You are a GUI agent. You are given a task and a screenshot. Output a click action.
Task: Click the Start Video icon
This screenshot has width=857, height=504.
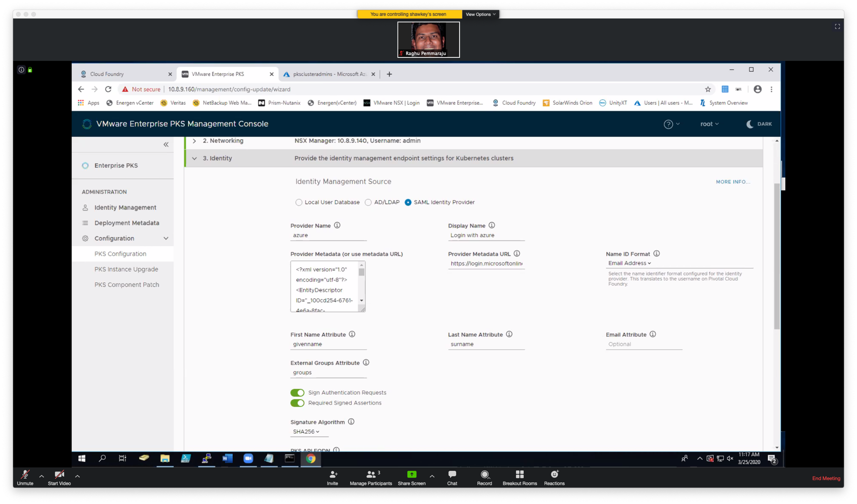tap(59, 475)
